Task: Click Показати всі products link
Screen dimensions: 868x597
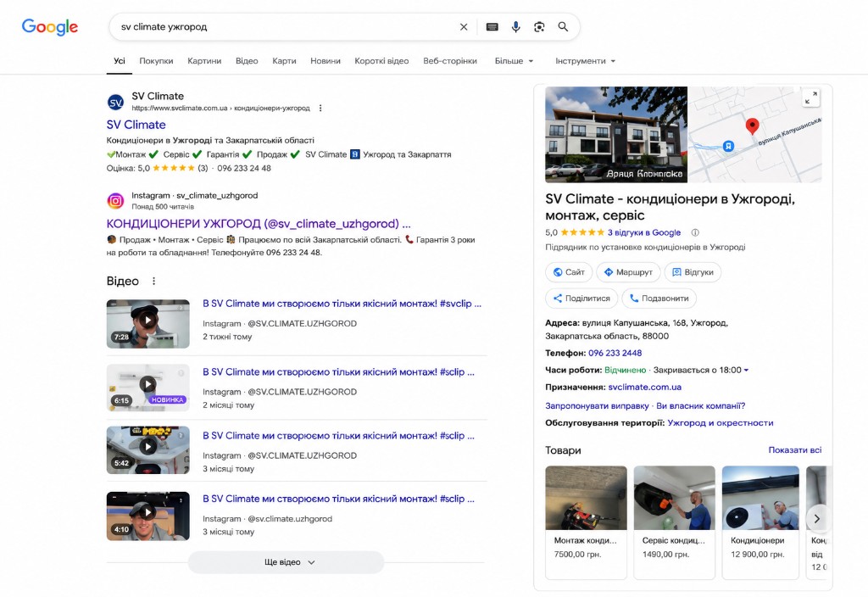Action: point(795,449)
